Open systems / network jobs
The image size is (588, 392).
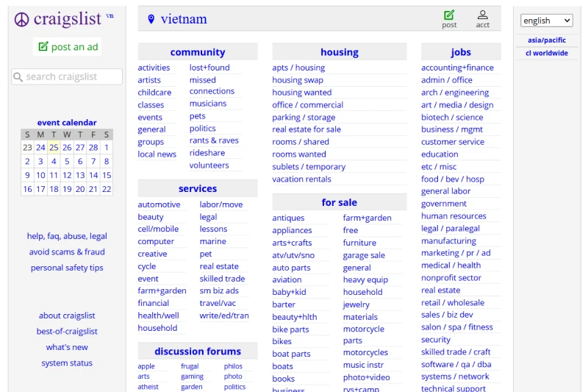tap(455, 377)
